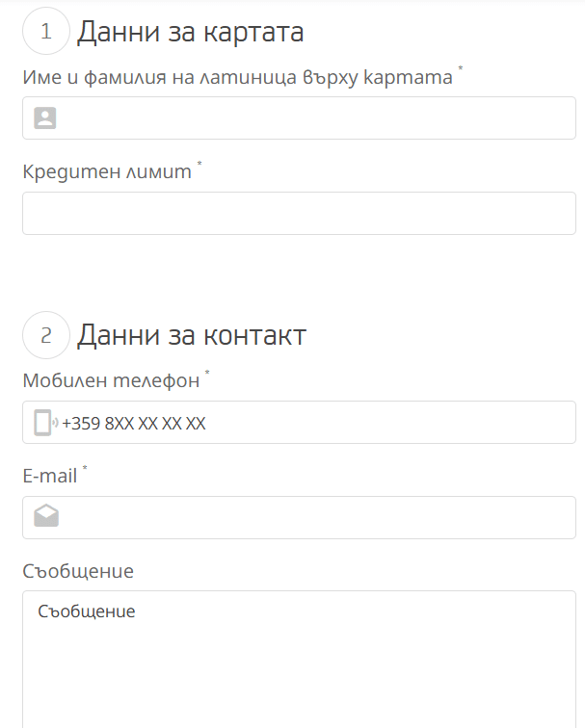Click the step 1 circle badge
This screenshot has height=728, width=585.
point(46,32)
